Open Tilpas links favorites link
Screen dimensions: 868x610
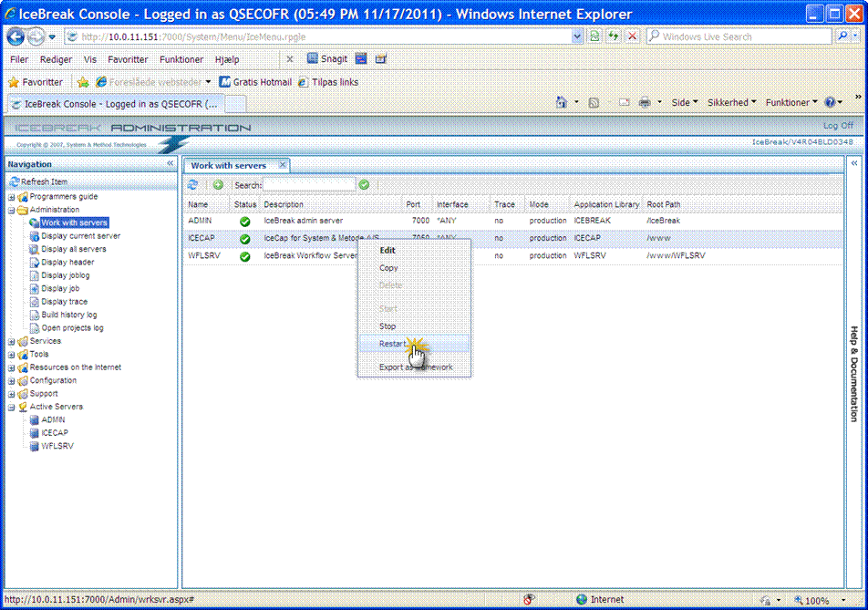(328, 82)
